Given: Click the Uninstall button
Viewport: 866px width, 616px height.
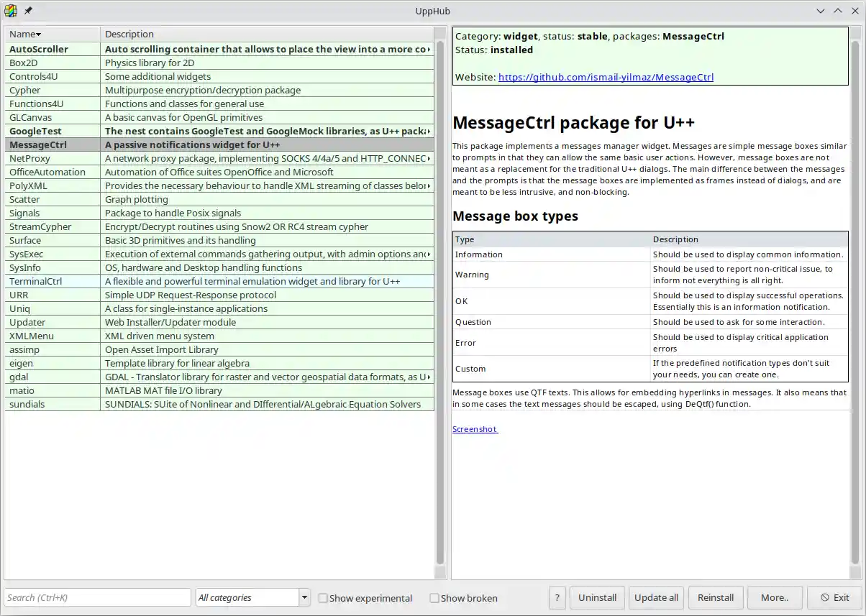Looking at the screenshot, I should 597,597.
